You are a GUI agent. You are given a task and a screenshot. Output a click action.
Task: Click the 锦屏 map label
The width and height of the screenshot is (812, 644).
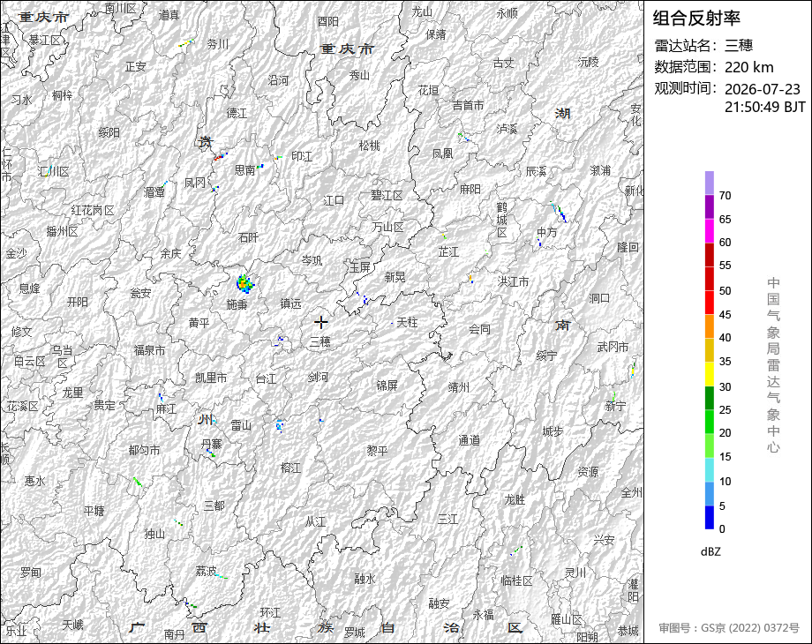pyautogui.click(x=387, y=386)
